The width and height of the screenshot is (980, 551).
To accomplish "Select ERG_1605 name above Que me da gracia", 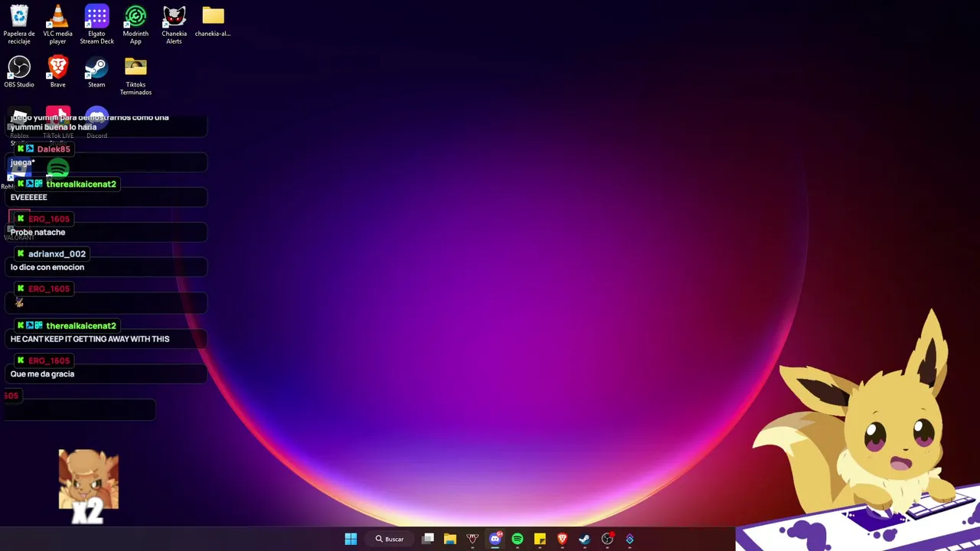I will [49, 360].
